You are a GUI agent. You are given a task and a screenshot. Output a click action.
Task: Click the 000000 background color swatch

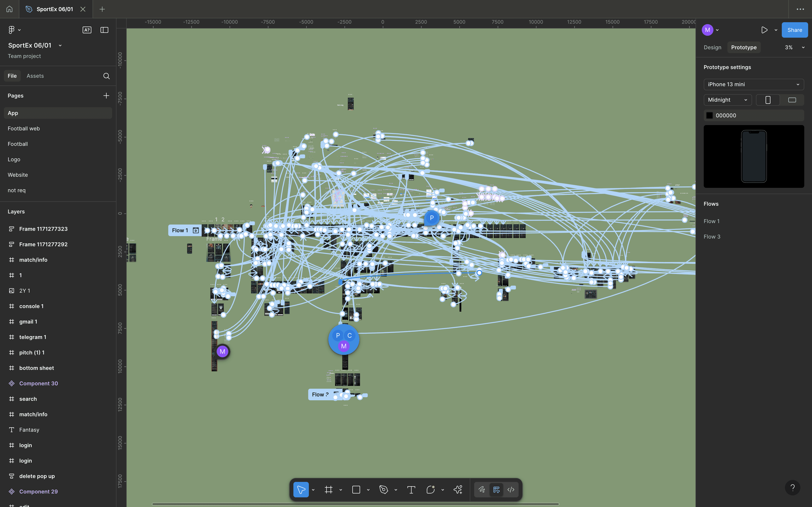tap(709, 115)
